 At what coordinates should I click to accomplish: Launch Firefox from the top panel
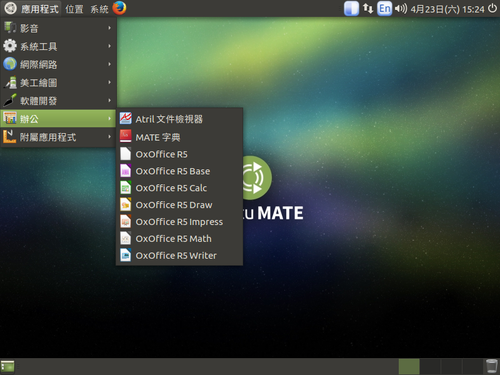119,8
